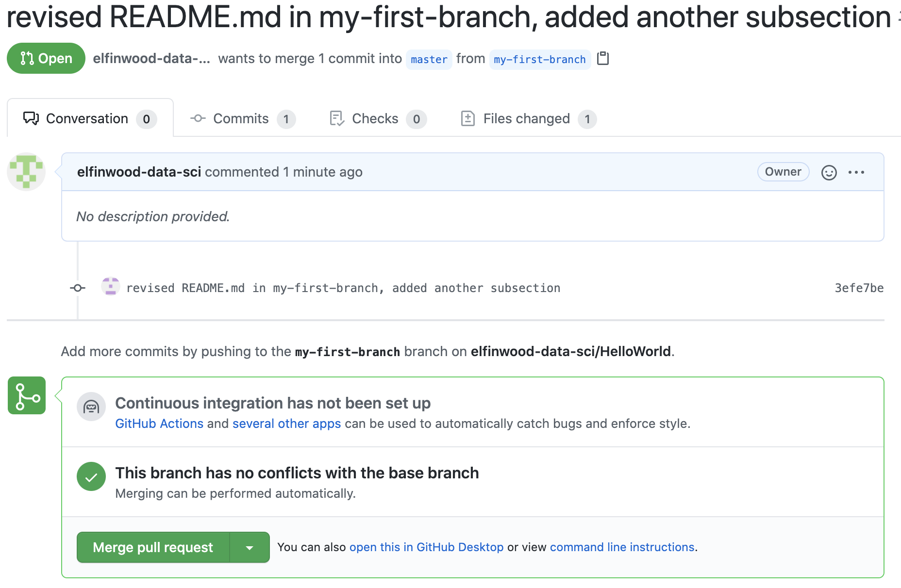Follow the several other apps link
Screen dimensions: 901x588
(286, 424)
